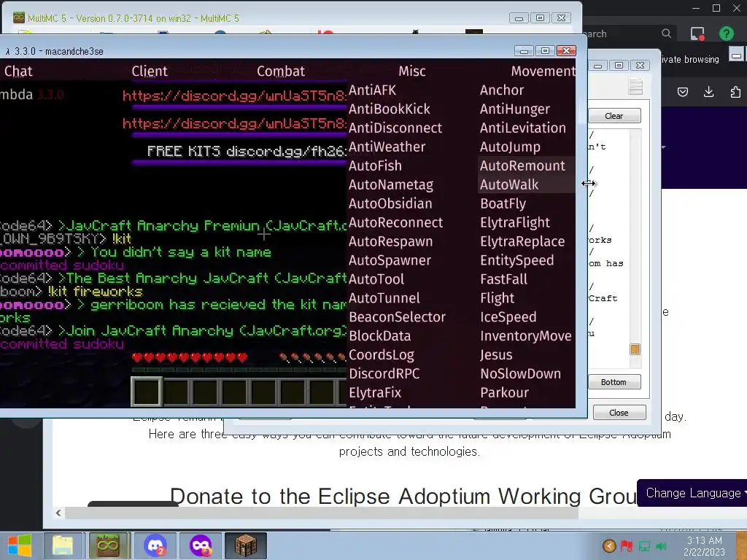Click Close button in log window
The width and height of the screenshot is (747, 560).
coord(619,413)
